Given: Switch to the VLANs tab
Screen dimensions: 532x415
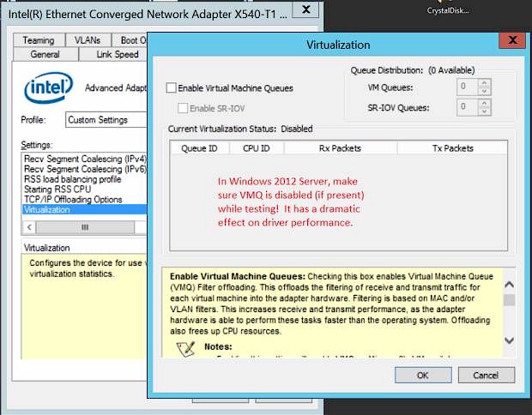Looking at the screenshot, I should coord(88,40).
